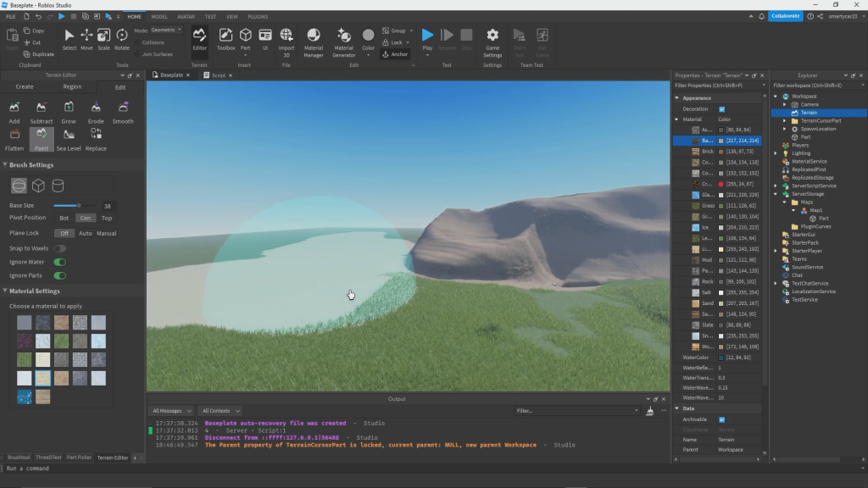Viewport: 868px width, 488px height.
Task: Open the Toolbox
Action: tap(225, 40)
